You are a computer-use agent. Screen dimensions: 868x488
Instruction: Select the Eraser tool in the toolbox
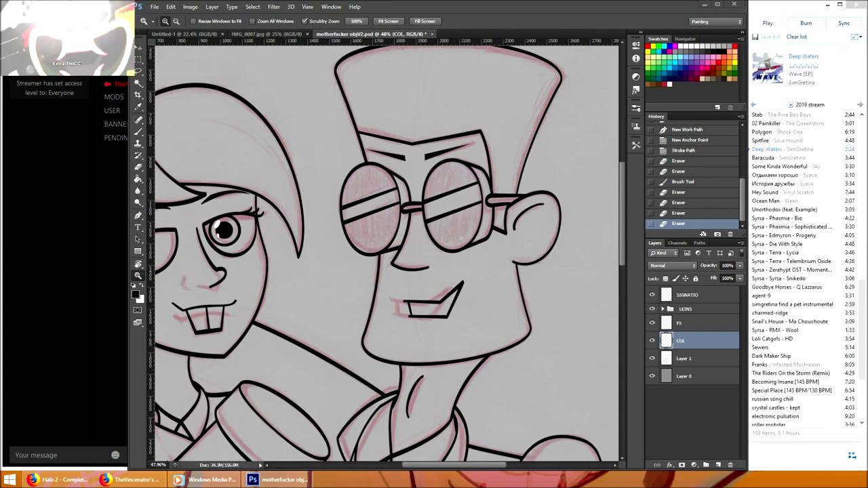(x=138, y=167)
